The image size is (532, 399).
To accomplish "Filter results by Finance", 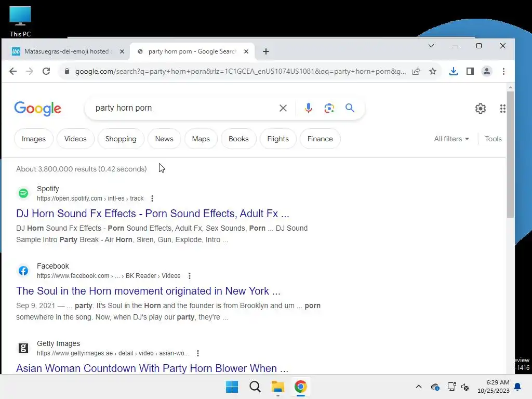I will 320,139.
